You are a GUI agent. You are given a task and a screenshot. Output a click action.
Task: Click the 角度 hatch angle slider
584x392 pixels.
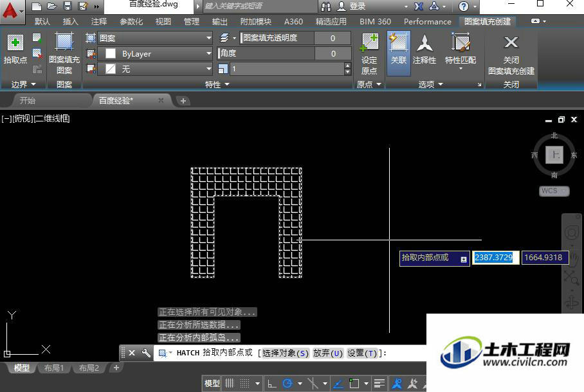click(285, 53)
